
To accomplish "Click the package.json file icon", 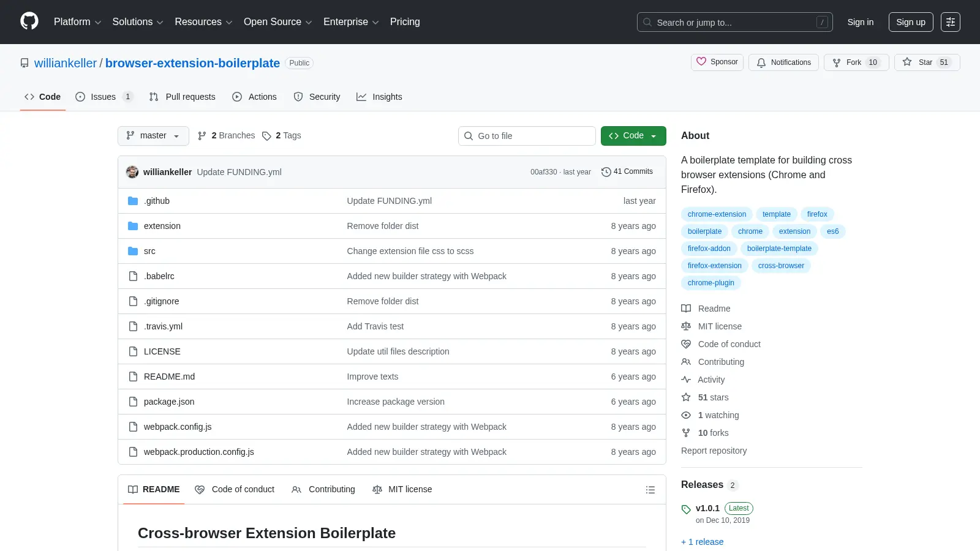I will (133, 402).
